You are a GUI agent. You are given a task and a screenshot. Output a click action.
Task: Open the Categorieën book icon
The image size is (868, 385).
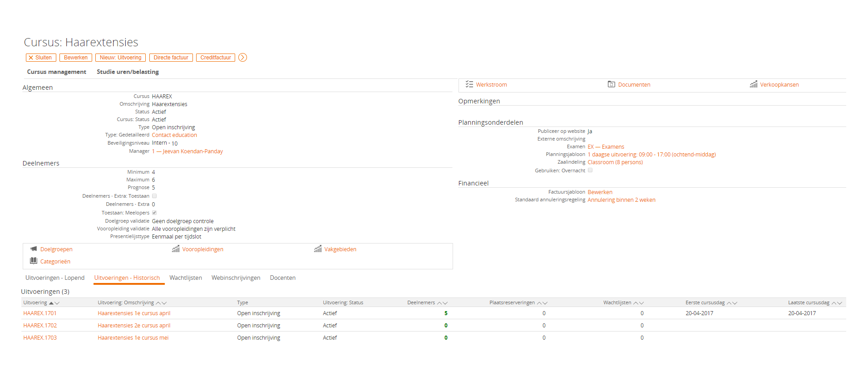(34, 261)
